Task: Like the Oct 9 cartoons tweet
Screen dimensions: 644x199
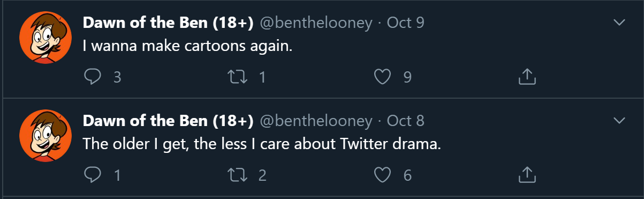Action: click(x=382, y=77)
